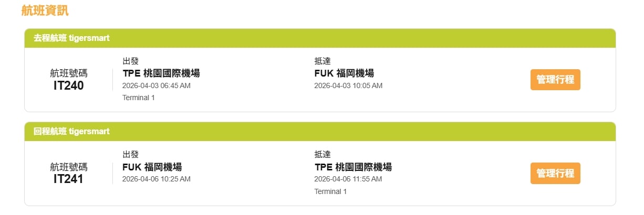
Task: Select the 回程航班 tigersmart header bar
Action: [x=319, y=132]
